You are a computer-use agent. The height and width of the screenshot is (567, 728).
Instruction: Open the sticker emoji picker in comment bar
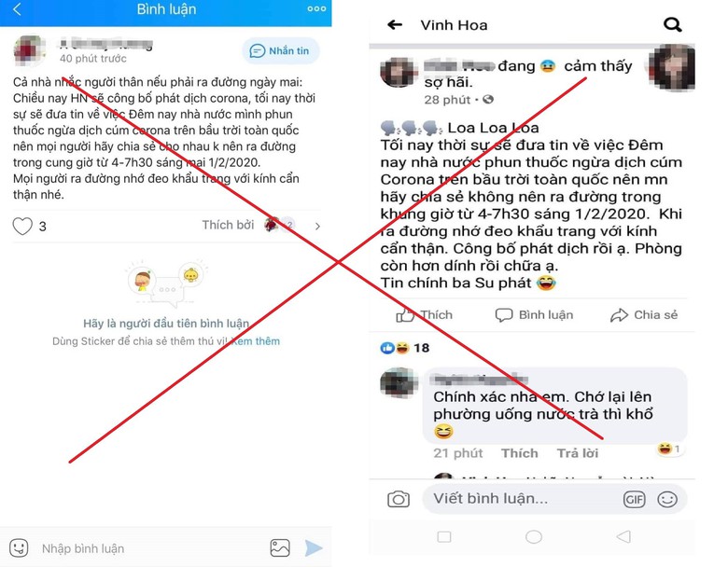[x=19, y=548]
